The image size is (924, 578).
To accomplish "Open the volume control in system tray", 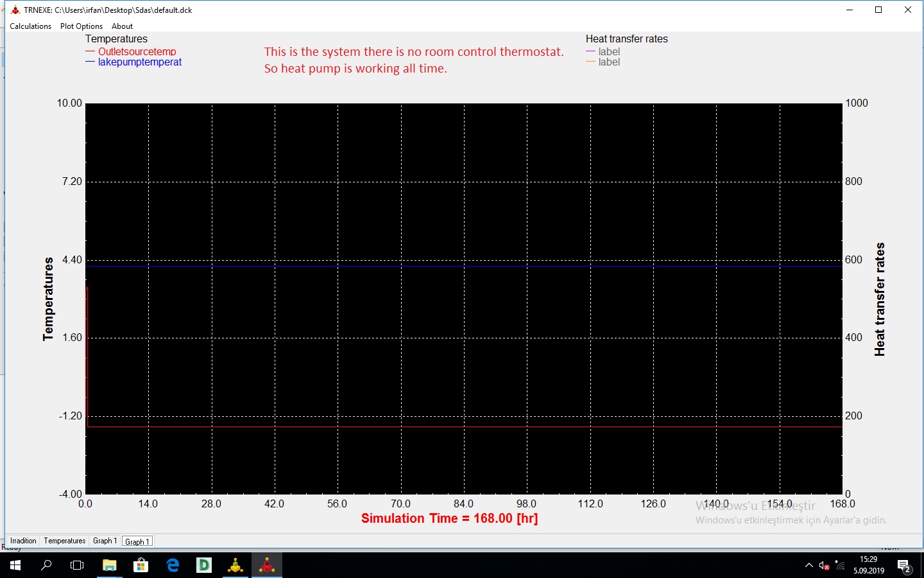I will point(825,566).
